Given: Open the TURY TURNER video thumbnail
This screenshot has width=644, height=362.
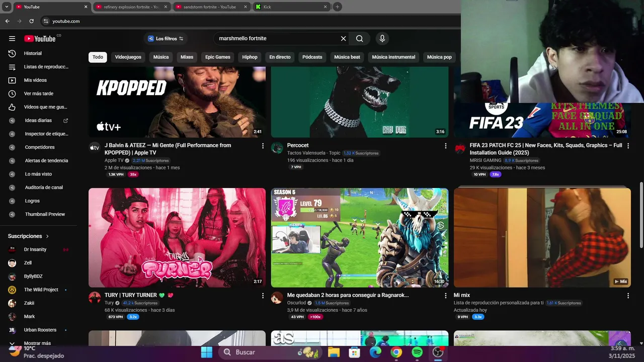Looking at the screenshot, I should [177, 238].
